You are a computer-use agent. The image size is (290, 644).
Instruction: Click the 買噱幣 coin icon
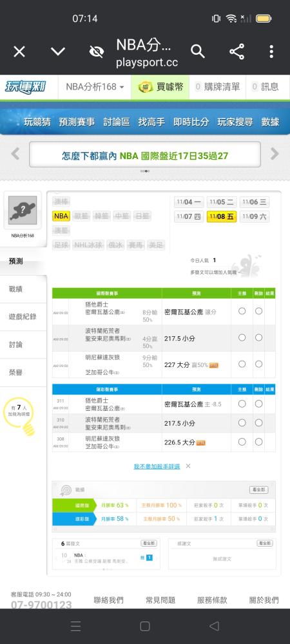[146, 87]
